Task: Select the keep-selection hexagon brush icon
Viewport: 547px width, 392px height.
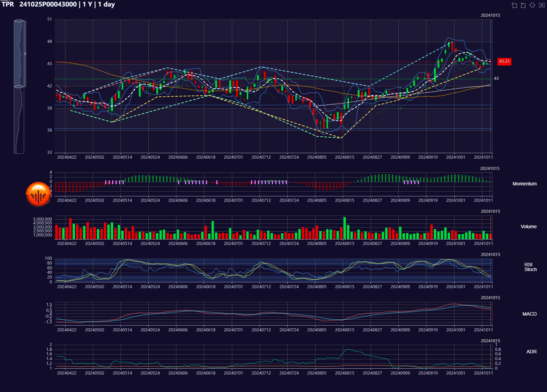Action: [532, 5]
